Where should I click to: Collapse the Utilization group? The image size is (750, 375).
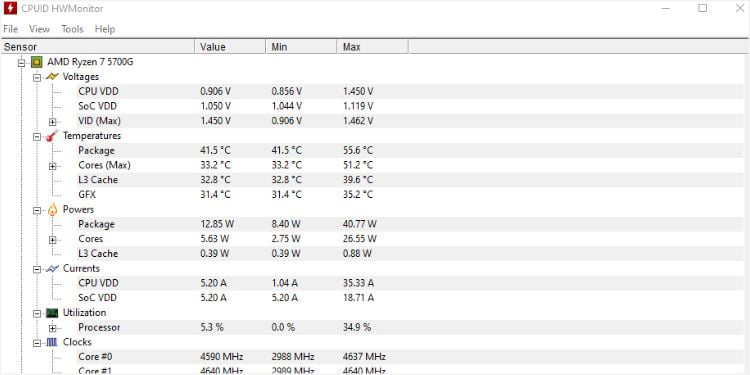pyautogui.click(x=37, y=313)
